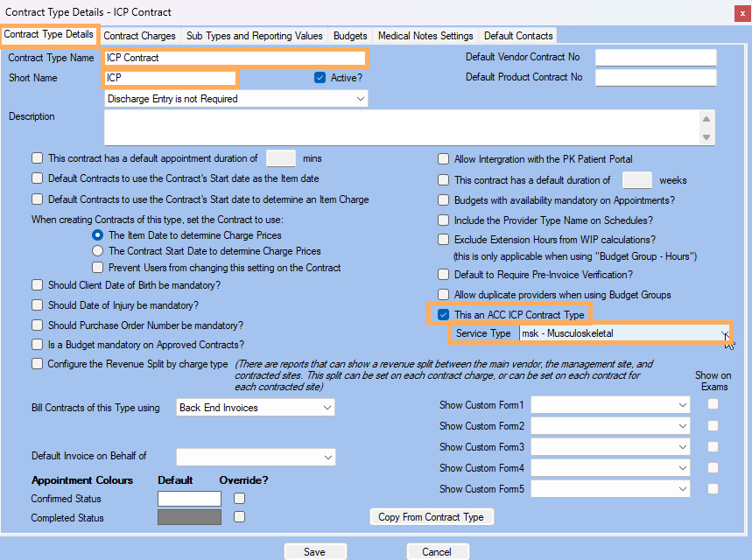The image size is (752, 560).
Task: Allow duplicate providers when using Budget Groups
Action: [x=443, y=294]
